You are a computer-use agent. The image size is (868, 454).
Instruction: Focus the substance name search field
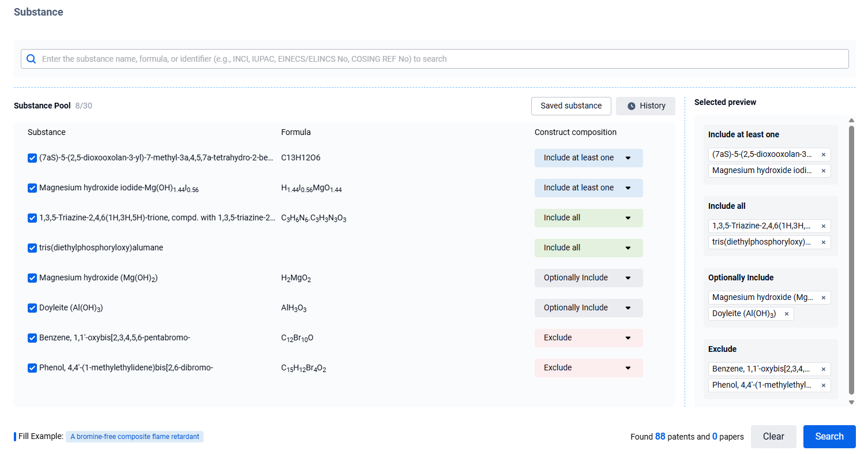click(434, 59)
